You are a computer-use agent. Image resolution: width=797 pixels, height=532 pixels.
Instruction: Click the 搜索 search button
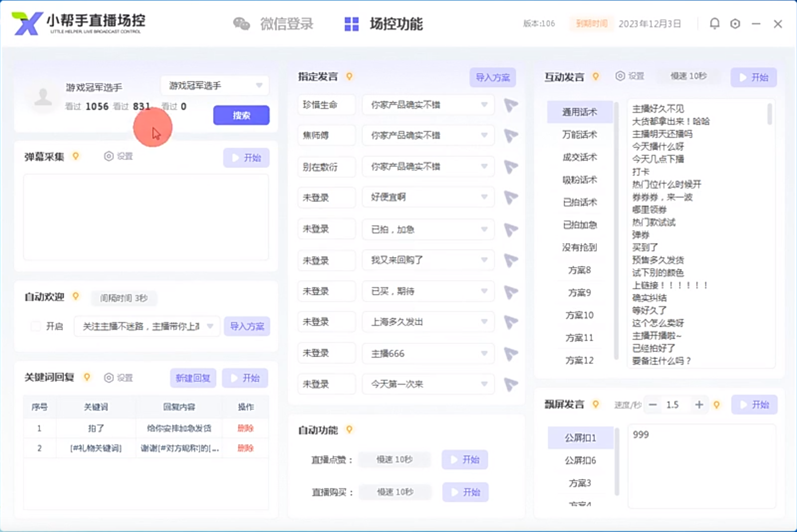[241, 115]
